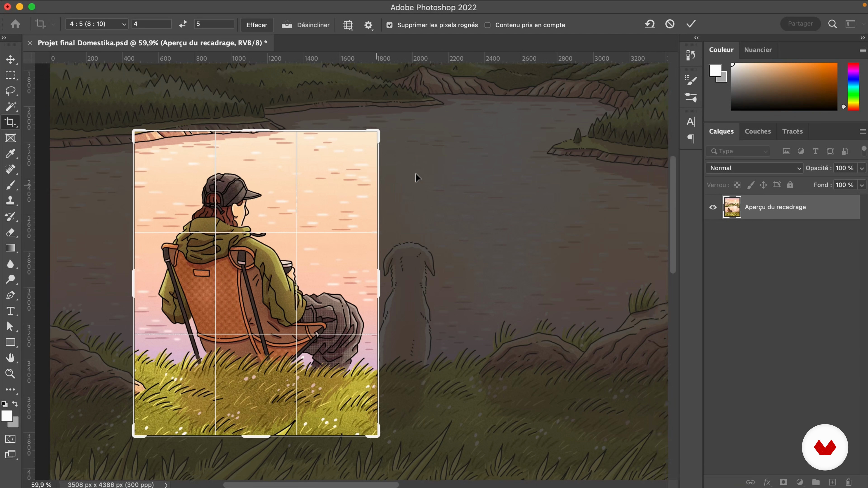Open Normal blend mode dropdown
868x488 pixels.
[754, 168]
